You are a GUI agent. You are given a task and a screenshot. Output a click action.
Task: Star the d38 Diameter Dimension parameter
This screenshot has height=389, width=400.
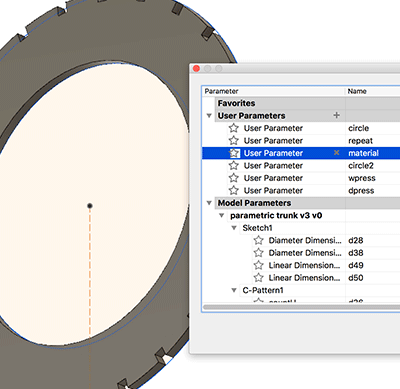tap(259, 253)
